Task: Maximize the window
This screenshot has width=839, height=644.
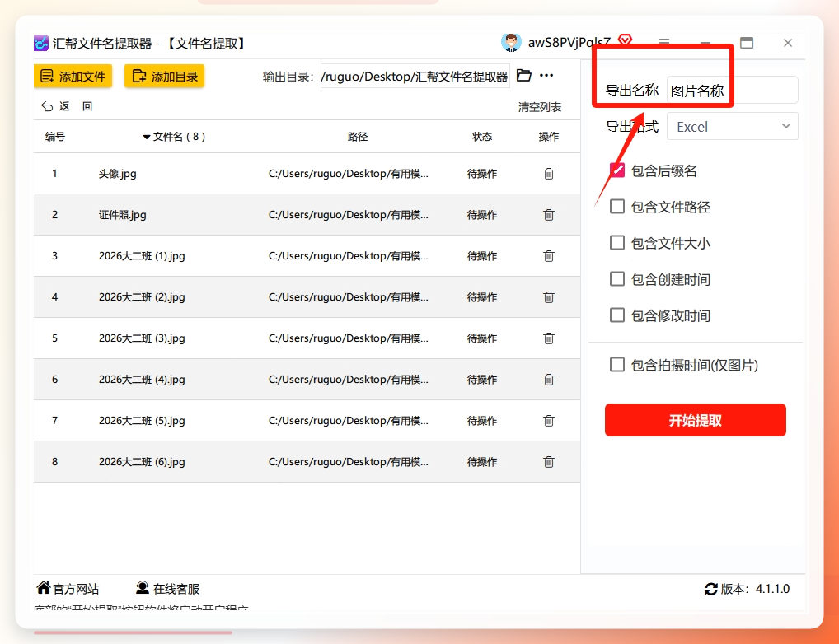Action: [747, 43]
